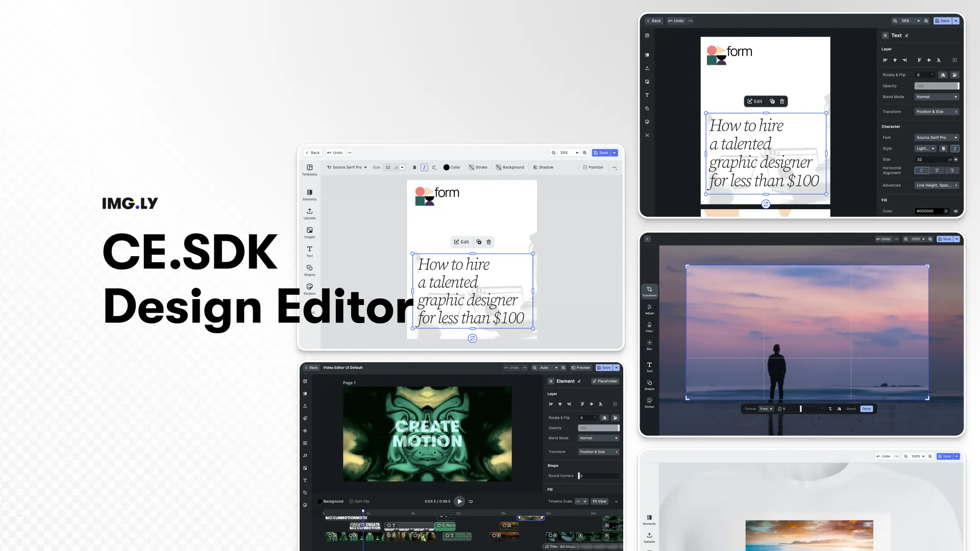Screen dimensions: 980x551
Task: Open Format Free dropdown in photo editor crop bar
Action: click(x=766, y=409)
